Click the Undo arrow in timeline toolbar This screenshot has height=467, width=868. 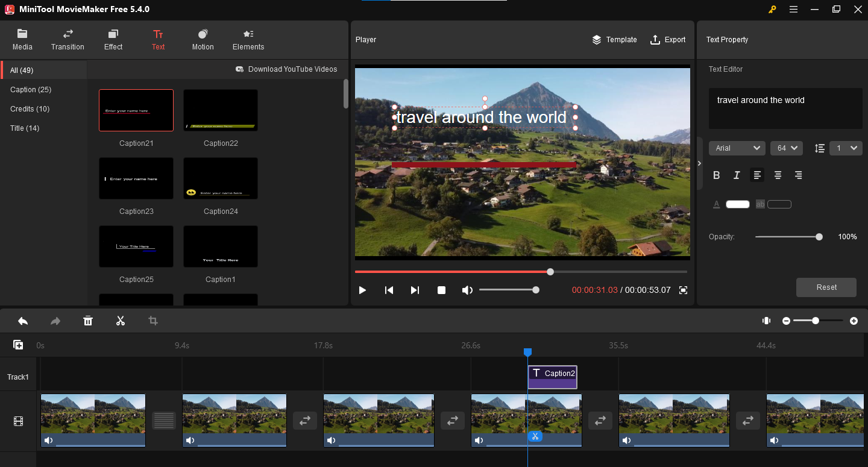tap(23, 321)
